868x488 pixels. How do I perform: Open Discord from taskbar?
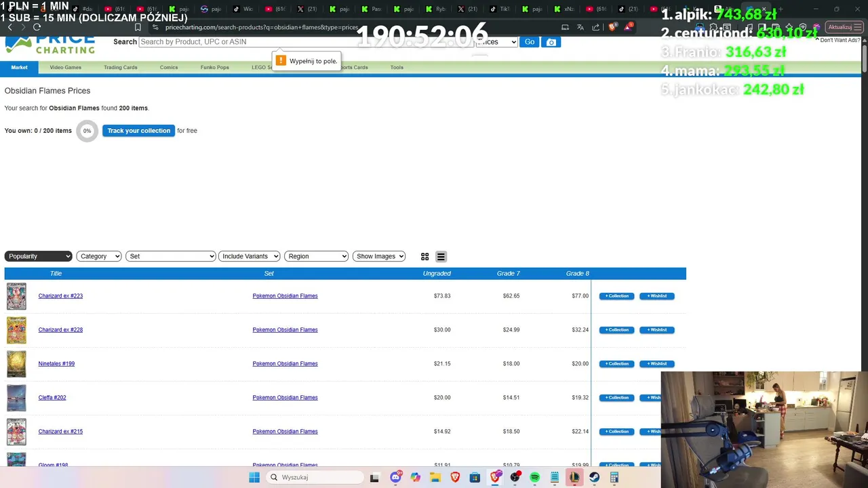[x=396, y=477]
